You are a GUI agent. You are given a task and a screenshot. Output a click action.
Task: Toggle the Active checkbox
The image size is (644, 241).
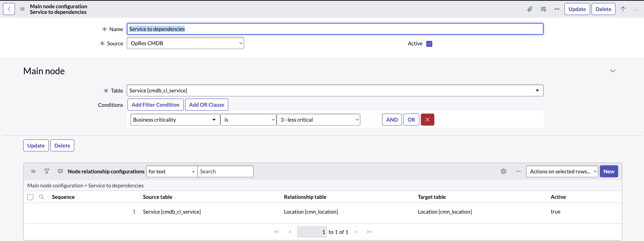pyautogui.click(x=429, y=43)
